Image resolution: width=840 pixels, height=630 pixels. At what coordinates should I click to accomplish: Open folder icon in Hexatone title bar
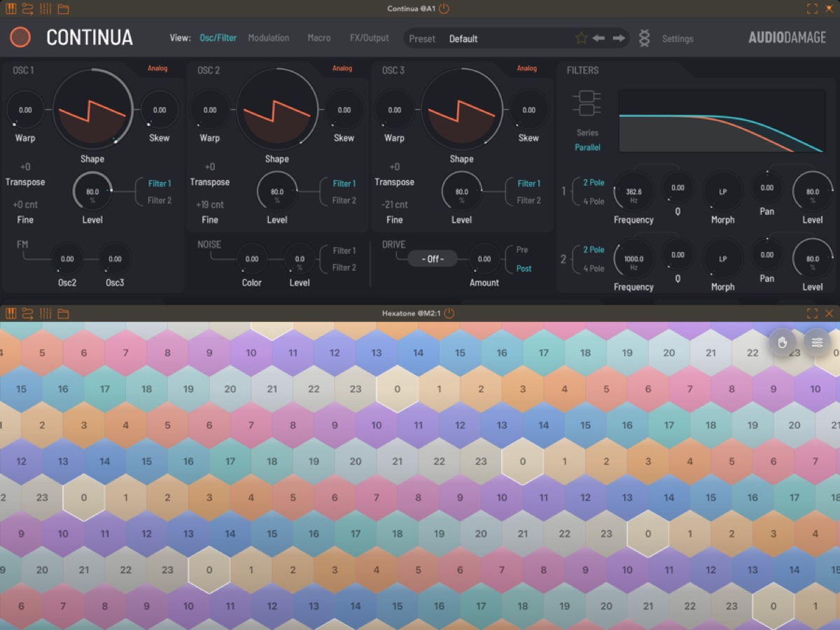(x=63, y=313)
